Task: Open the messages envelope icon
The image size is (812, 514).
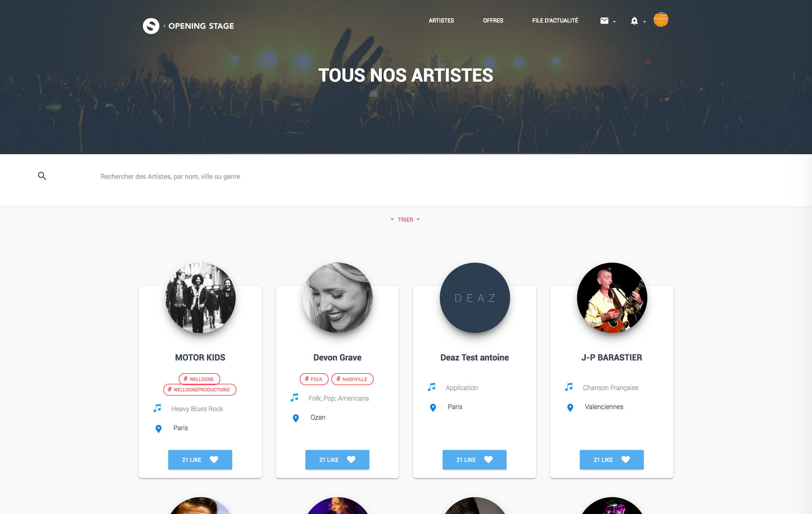Action: pos(604,21)
